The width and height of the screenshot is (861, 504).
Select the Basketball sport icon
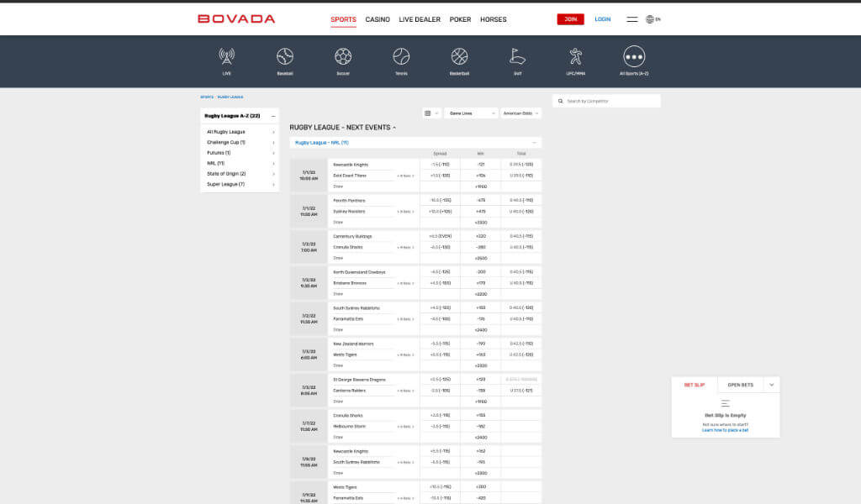point(460,56)
